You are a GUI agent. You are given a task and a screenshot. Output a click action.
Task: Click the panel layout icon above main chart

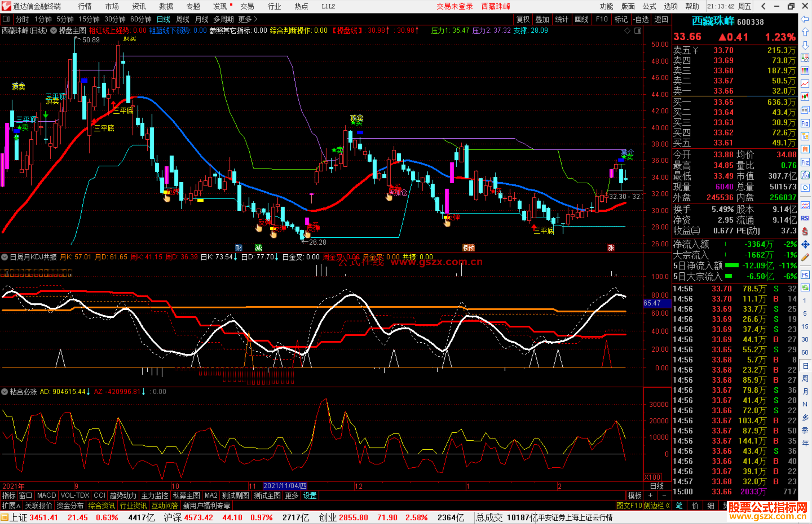coord(638,31)
